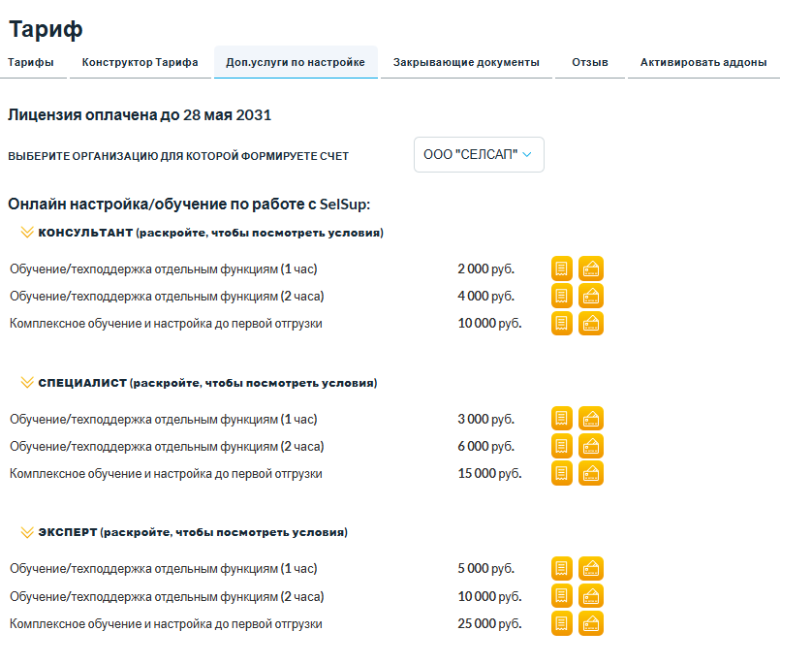Viewport: 812px width, 663px height.
Task: Switch to the Активировать аддоны tab
Action: pos(703,63)
